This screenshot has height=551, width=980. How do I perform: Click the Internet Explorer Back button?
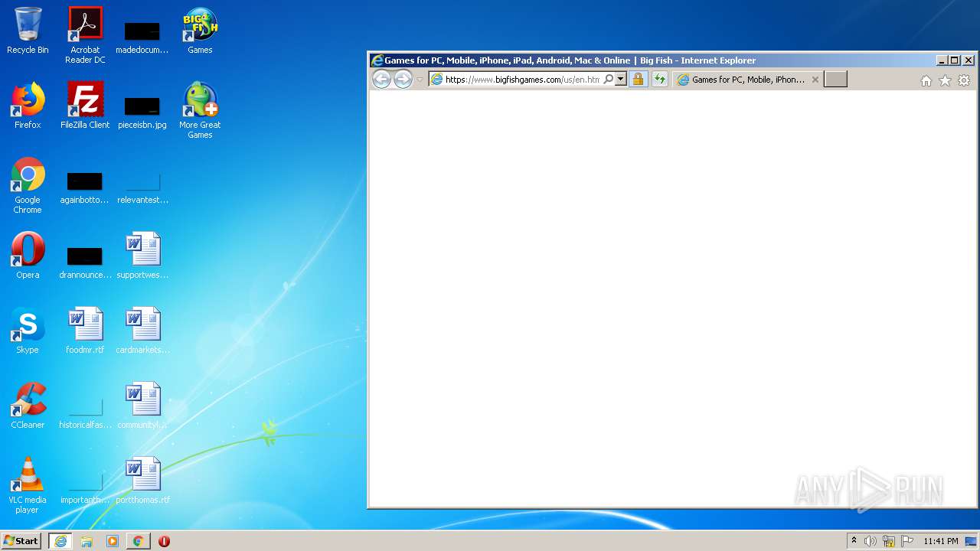(x=381, y=80)
